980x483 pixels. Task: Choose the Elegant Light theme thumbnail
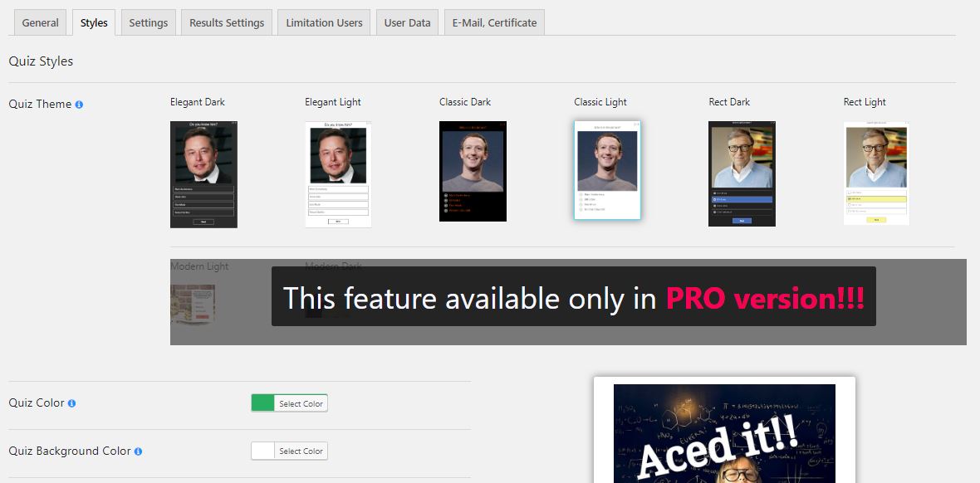338,174
